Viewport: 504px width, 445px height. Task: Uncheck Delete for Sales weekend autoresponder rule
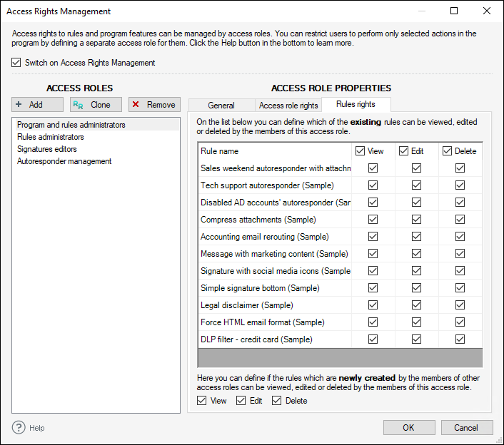pos(460,168)
